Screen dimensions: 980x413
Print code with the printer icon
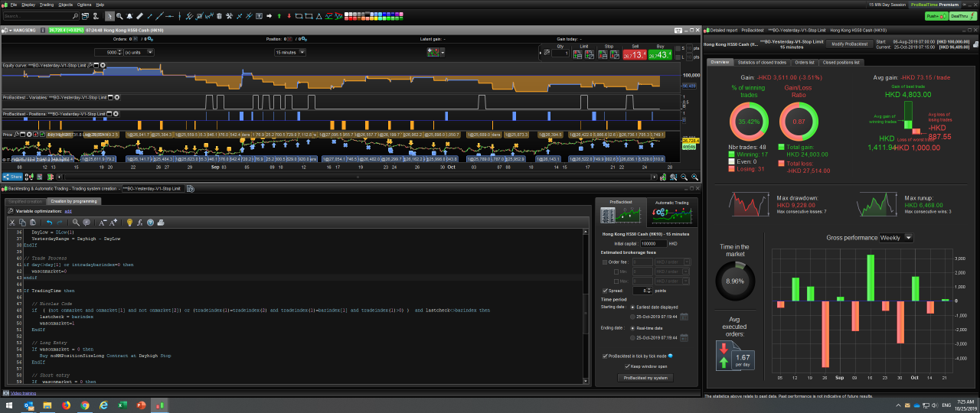161,223
